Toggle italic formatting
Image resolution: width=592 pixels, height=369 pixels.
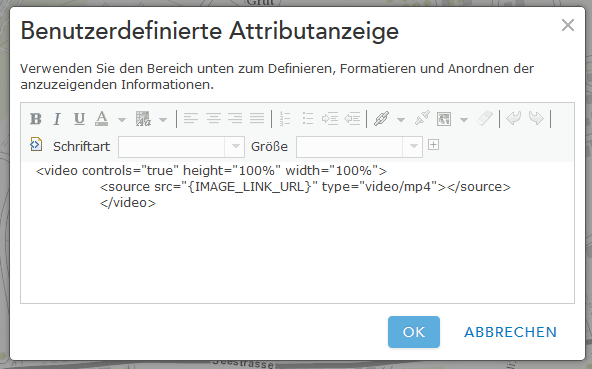click(57, 119)
